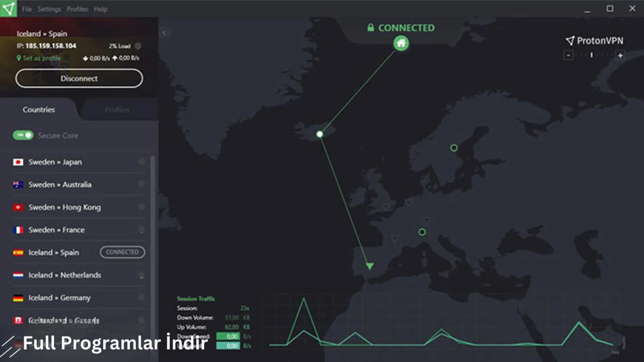Click the Switzerland circle node on map
Image resolution: width=644 pixels, height=362 pixels.
pos(422,232)
